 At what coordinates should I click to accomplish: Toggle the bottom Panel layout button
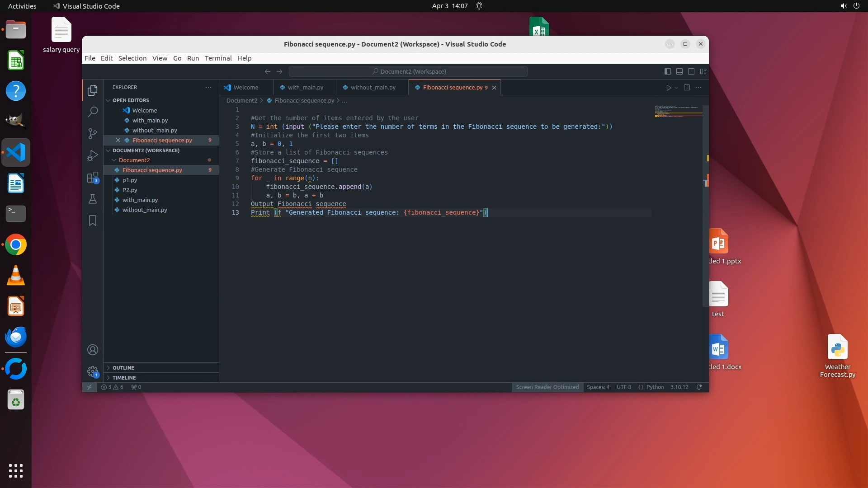pyautogui.click(x=679, y=71)
